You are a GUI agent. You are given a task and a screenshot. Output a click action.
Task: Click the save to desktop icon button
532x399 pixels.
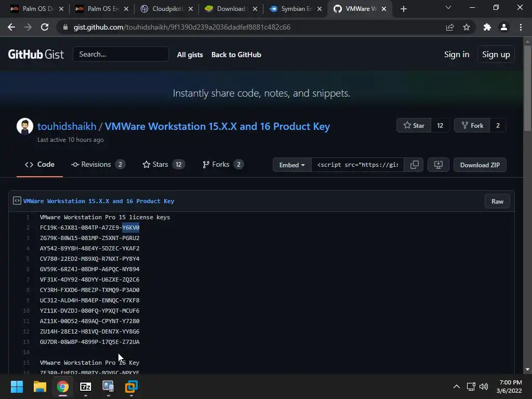(438, 165)
